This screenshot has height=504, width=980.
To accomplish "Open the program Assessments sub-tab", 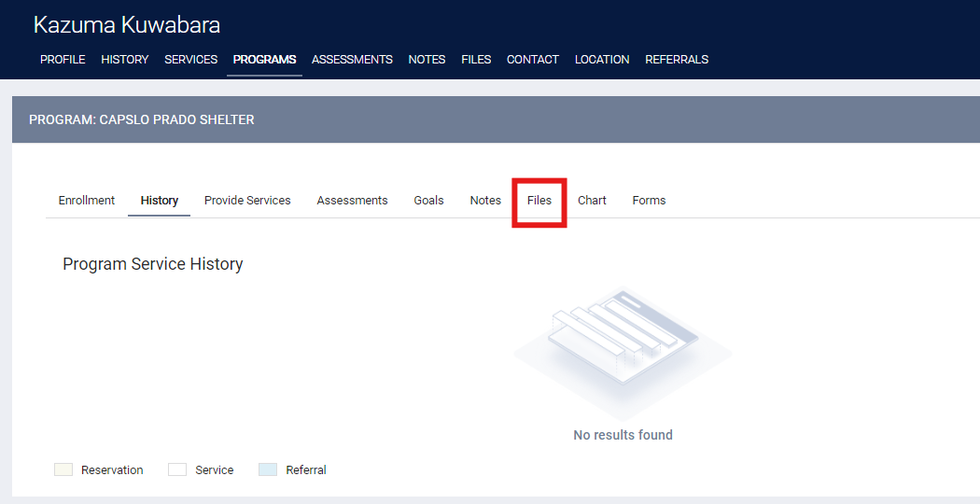I will click(352, 200).
